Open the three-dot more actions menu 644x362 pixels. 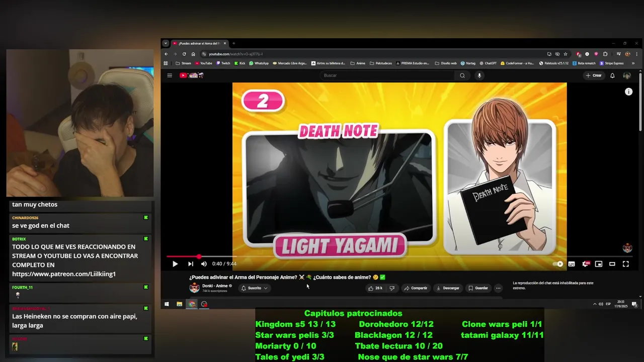(x=498, y=288)
